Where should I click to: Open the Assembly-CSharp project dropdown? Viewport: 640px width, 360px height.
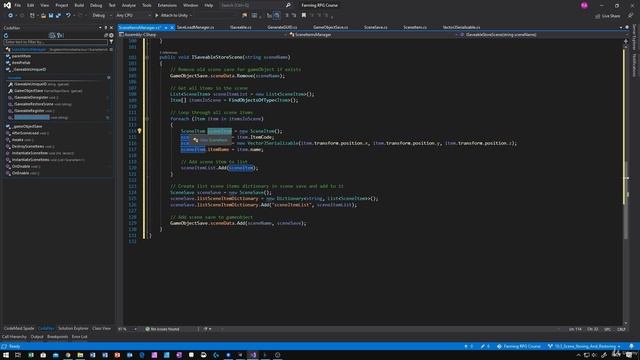click(203, 35)
